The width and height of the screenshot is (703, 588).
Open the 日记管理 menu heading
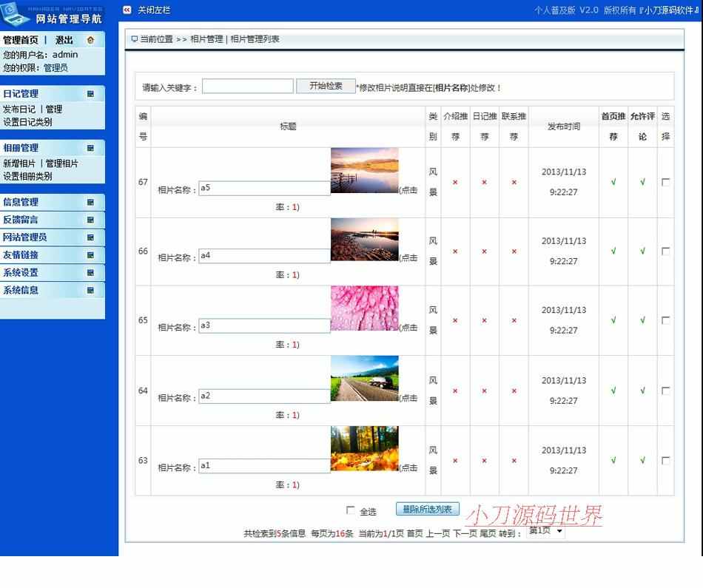coord(21,94)
